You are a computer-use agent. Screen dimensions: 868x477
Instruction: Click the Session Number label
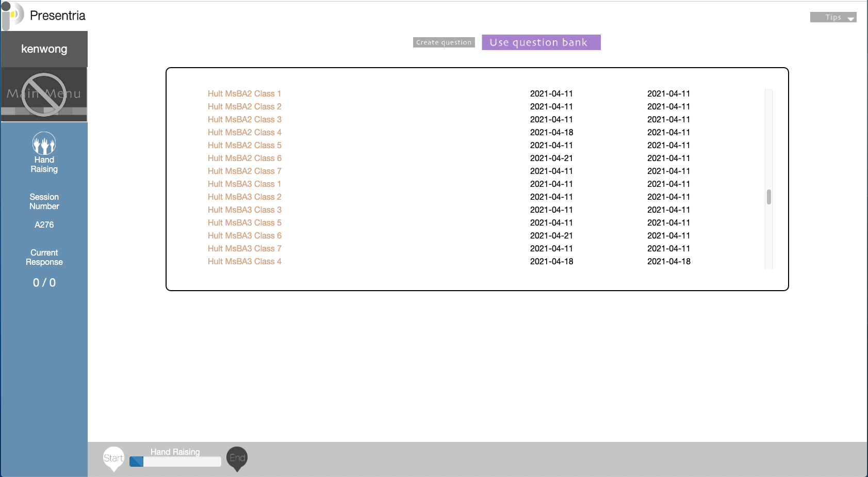tap(44, 201)
